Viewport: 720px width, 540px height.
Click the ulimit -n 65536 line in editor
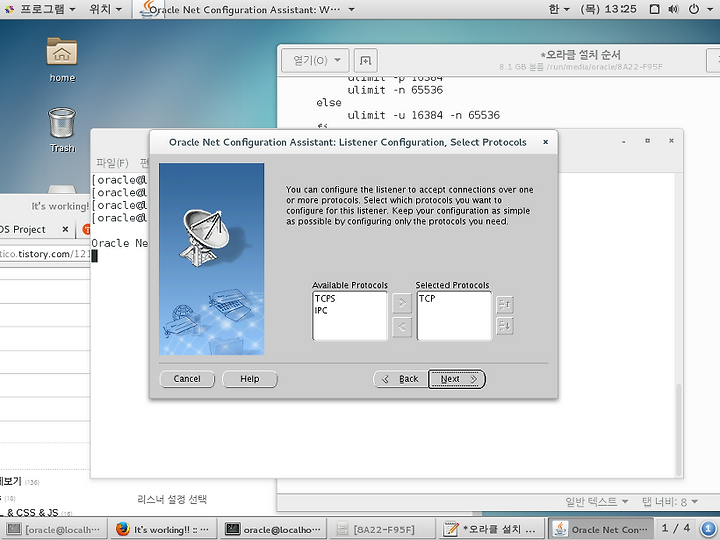[x=395, y=90]
